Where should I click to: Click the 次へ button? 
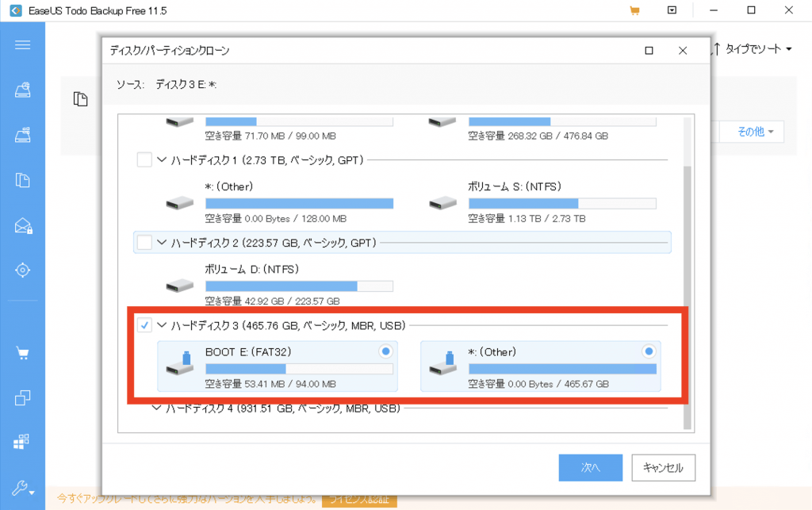(590, 467)
